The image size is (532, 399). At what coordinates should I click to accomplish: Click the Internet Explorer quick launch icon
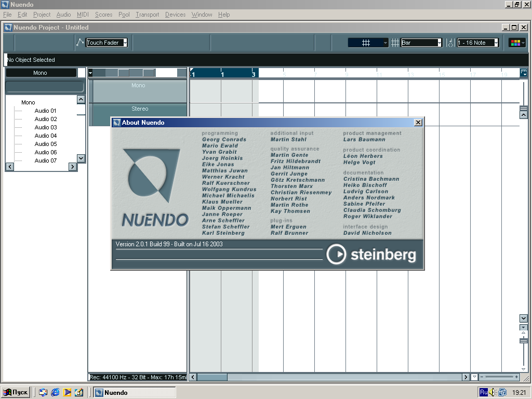click(x=55, y=392)
